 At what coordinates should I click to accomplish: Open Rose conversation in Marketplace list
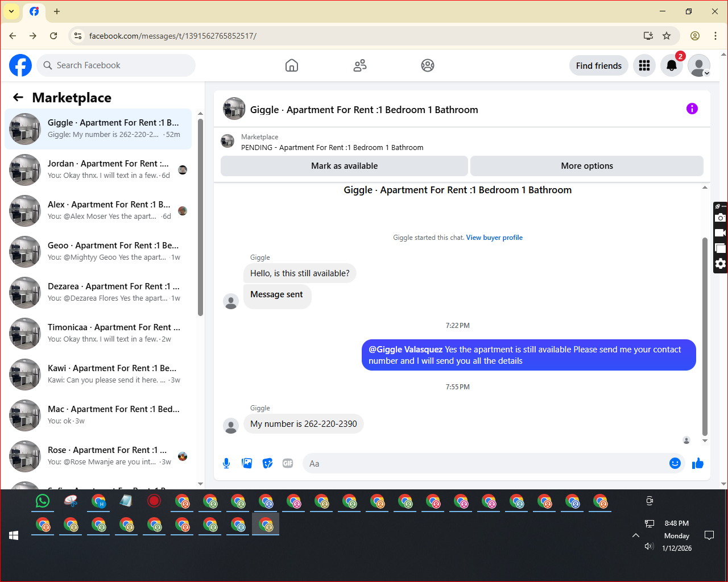pyautogui.click(x=98, y=456)
